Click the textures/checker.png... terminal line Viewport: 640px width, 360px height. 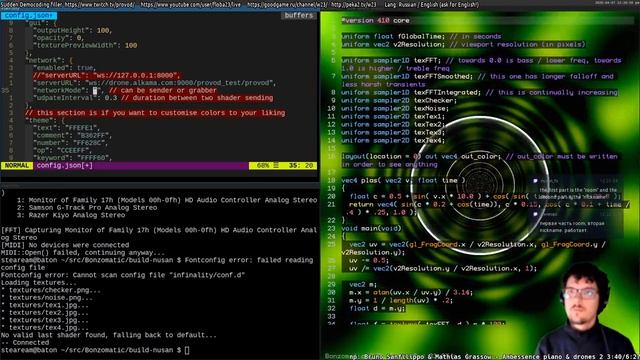(51, 290)
